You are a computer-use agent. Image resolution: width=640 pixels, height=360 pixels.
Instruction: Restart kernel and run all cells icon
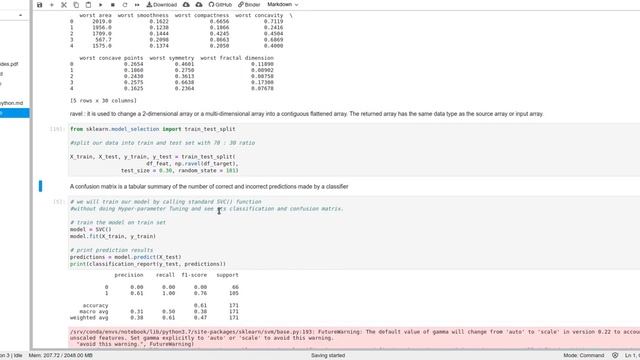coord(137,5)
